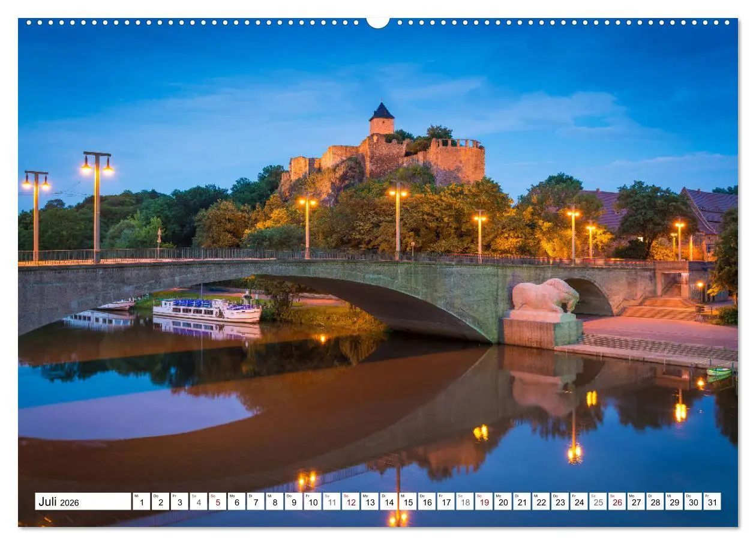The width and height of the screenshot is (756, 545).
Task: Pick the 12th in the date row
Action: (350, 502)
